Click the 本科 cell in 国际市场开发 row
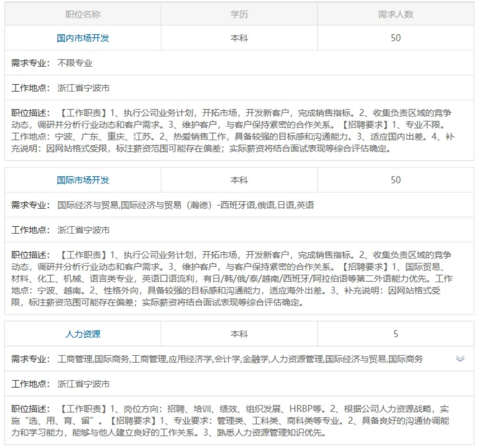The width and height of the screenshot is (478, 448). coord(239,180)
